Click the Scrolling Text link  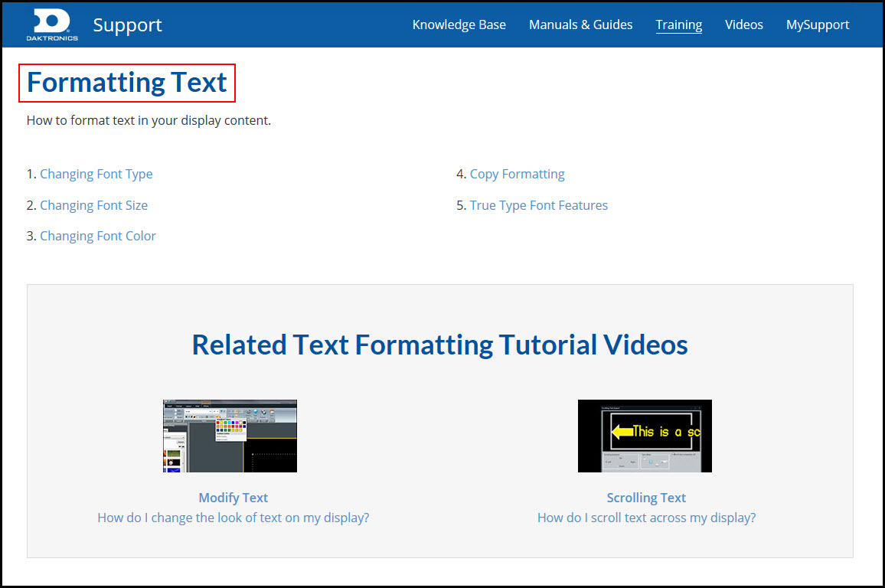coord(645,497)
